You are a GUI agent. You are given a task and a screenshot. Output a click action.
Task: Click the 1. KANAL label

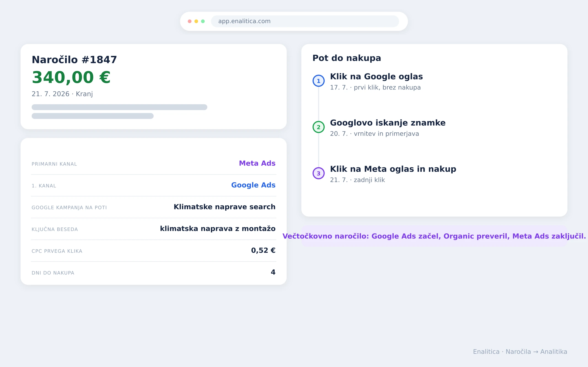[x=44, y=186]
